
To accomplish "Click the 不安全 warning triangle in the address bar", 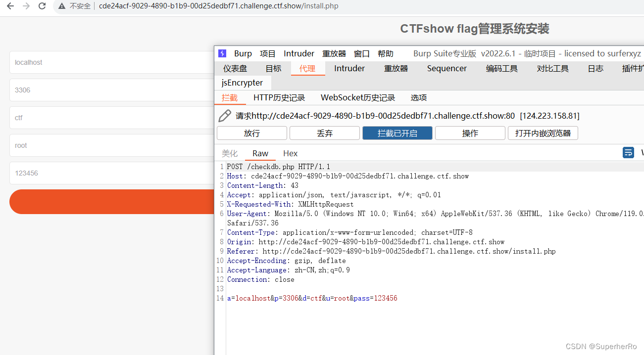I will (61, 6).
